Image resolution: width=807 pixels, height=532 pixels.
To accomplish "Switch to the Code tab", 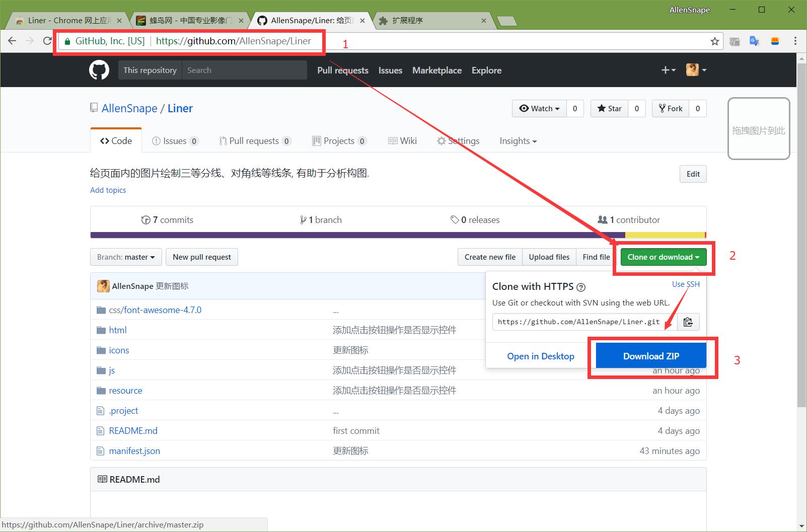I will (116, 141).
